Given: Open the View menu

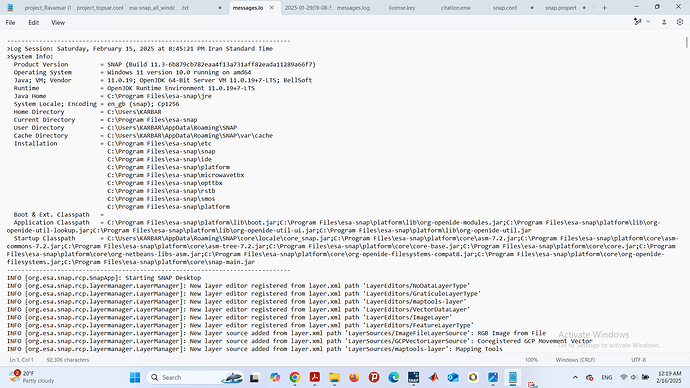Looking at the screenshot, I should pyautogui.click(x=58, y=22).
